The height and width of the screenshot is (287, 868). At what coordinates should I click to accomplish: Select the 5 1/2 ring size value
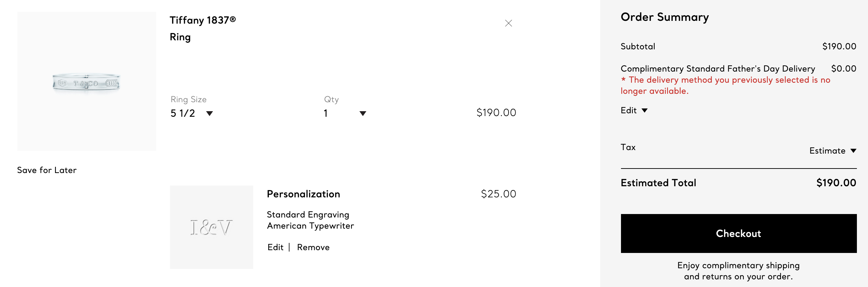tap(183, 113)
